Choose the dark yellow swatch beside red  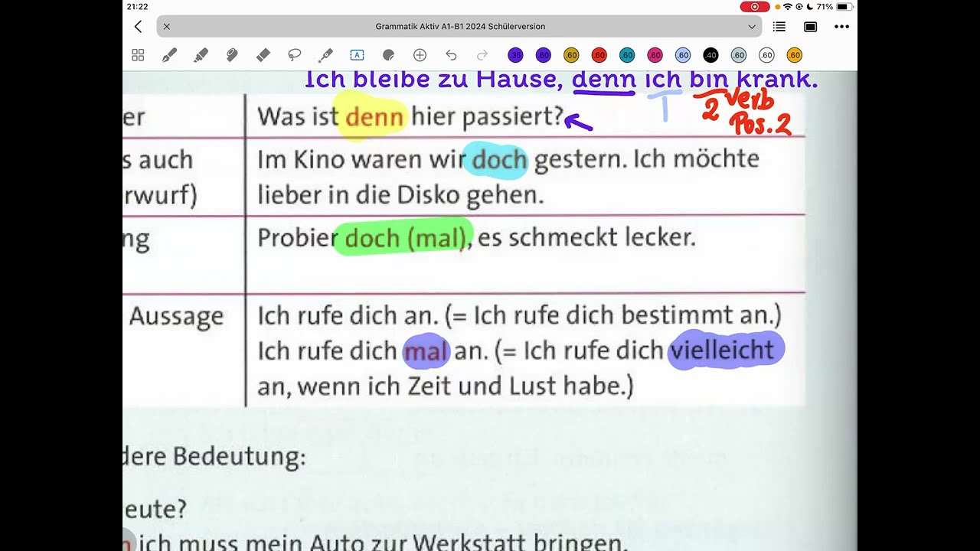[571, 55]
